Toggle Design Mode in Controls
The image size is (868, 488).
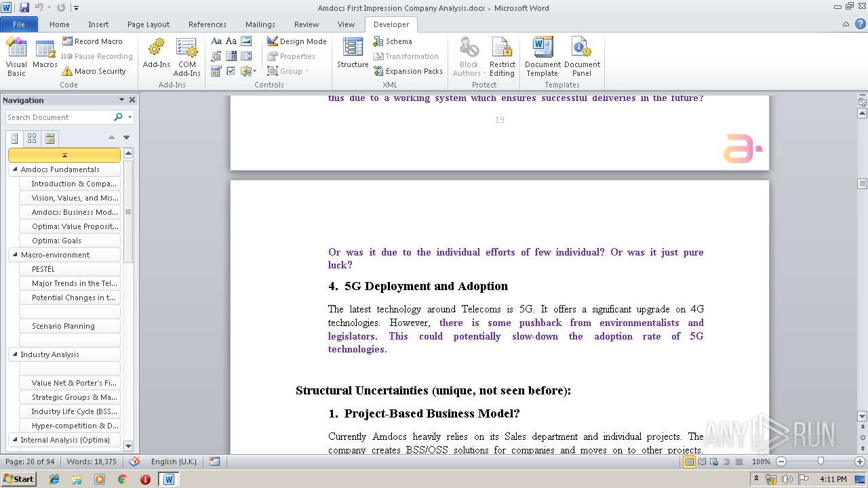(x=296, y=41)
